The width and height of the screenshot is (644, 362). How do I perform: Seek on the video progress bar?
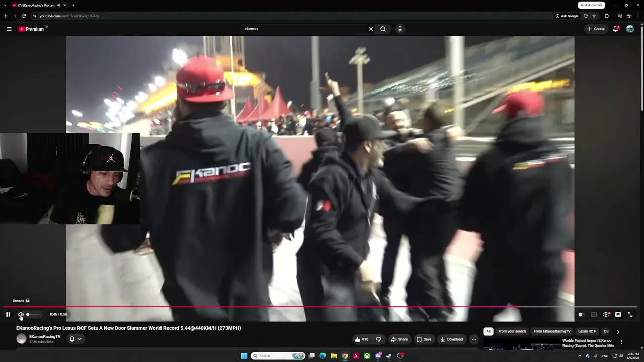(x=320, y=307)
